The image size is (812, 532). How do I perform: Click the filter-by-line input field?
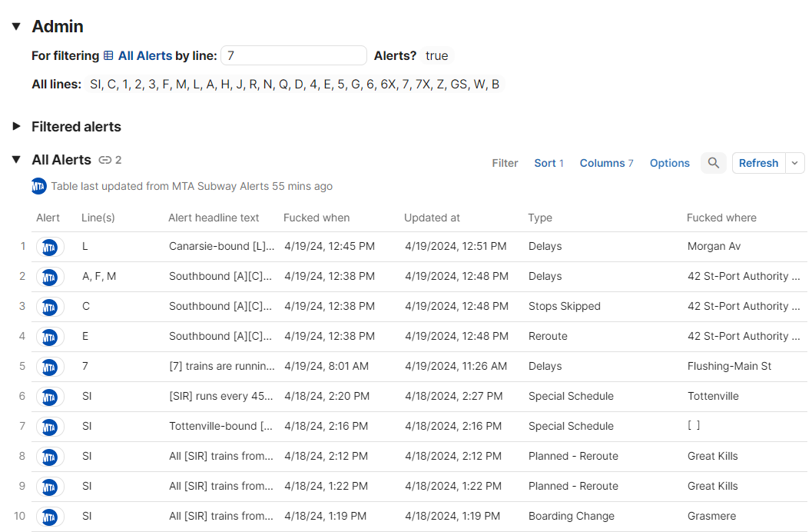pyautogui.click(x=293, y=55)
